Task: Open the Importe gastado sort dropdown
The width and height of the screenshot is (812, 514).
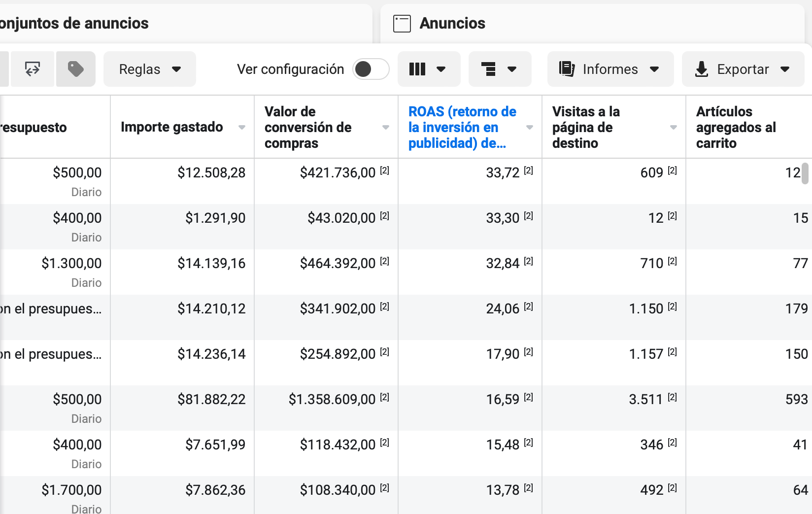Action: pyautogui.click(x=242, y=127)
